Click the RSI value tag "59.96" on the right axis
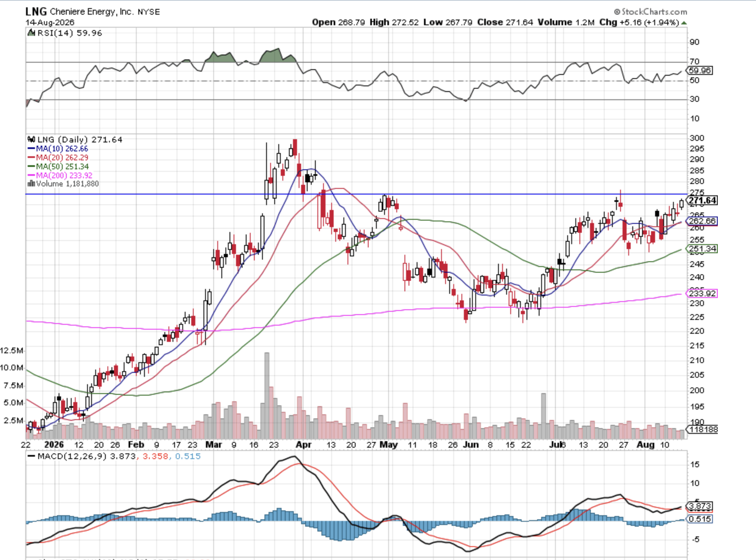 [x=699, y=70]
